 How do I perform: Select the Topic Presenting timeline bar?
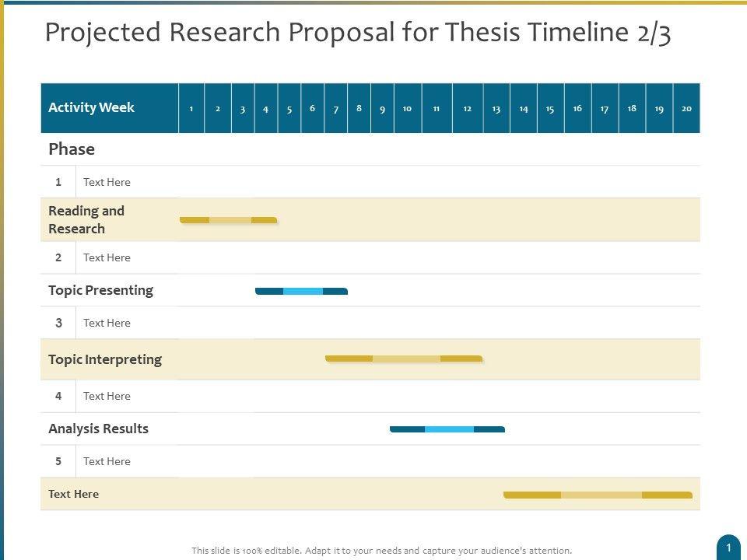301,292
